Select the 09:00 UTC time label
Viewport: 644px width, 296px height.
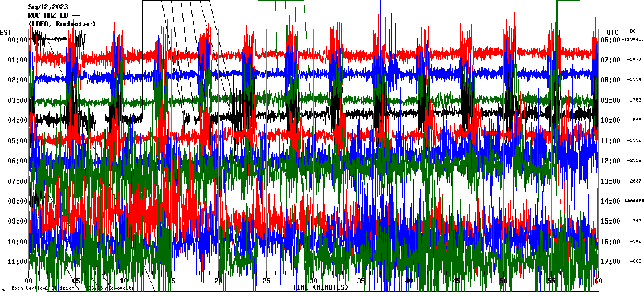coord(610,100)
